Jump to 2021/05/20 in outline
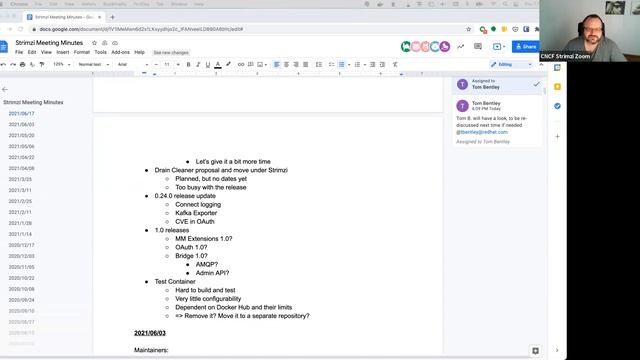 pyautogui.click(x=21, y=136)
